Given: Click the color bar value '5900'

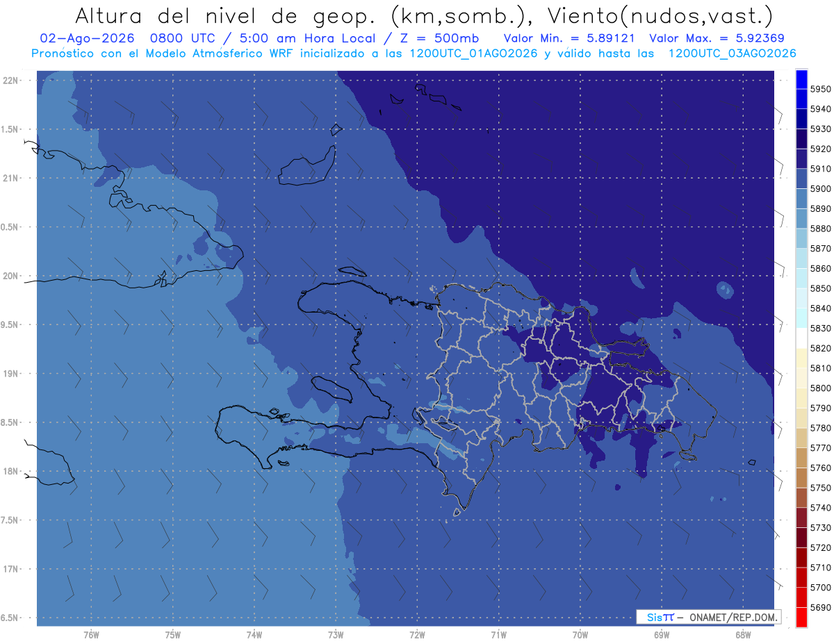Looking at the screenshot, I should pyautogui.click(x=820, y=189).
